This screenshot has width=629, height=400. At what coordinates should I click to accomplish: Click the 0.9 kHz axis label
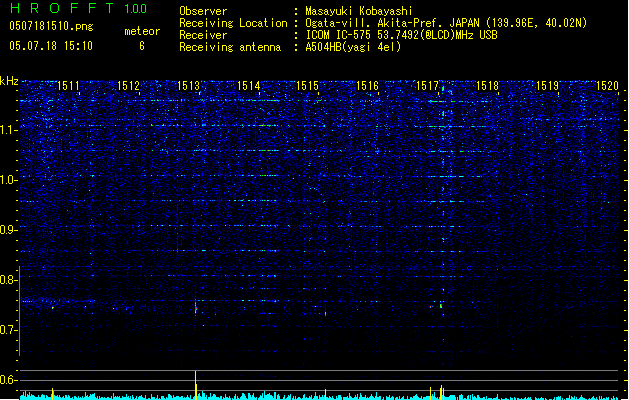pyautogui.click(x=9, y=229)
